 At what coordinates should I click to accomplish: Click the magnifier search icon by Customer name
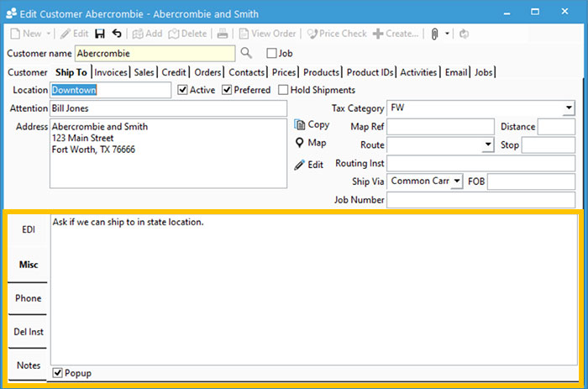pyautogui.click(x=246, y=53)
